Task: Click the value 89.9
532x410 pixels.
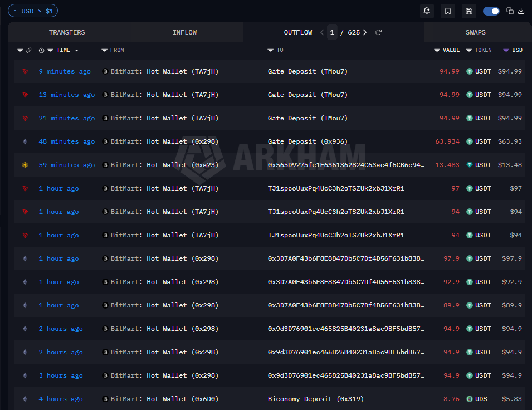Action: pyautogui.click(x=451, y=305)
